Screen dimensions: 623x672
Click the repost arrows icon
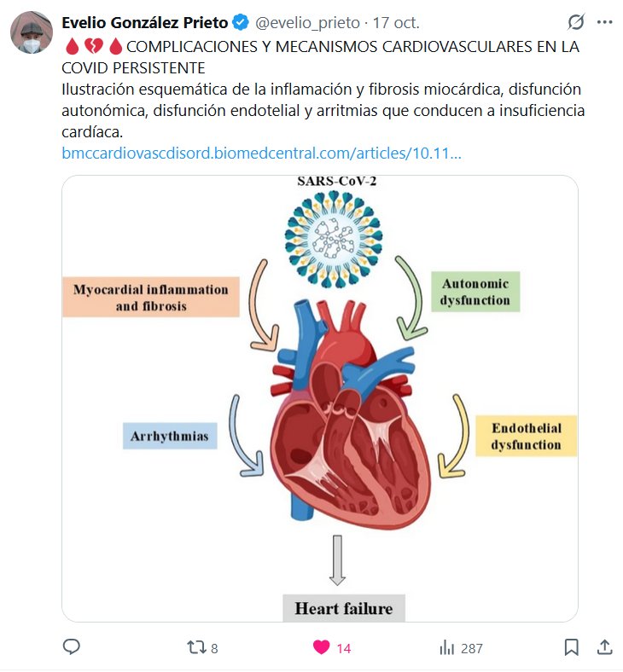(x=196, y=647)
